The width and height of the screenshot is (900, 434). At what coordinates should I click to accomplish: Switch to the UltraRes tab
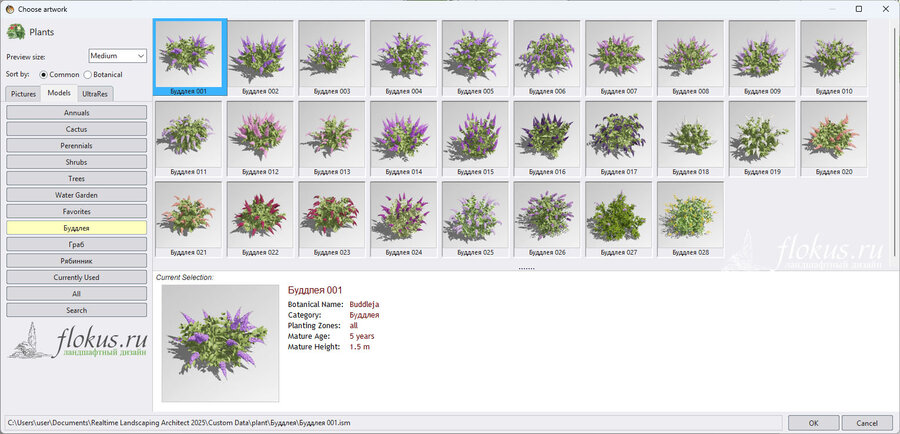[x=95, y=94]
